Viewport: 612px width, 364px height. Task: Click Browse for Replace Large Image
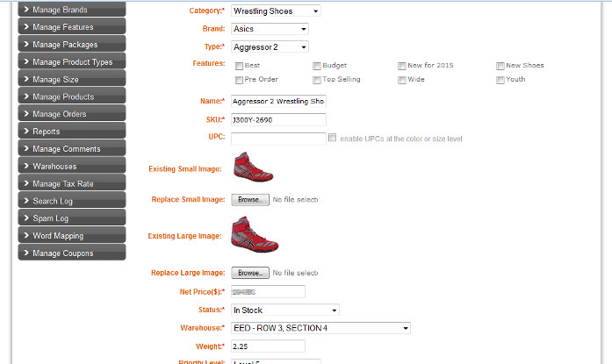click(x=249, y=273)
